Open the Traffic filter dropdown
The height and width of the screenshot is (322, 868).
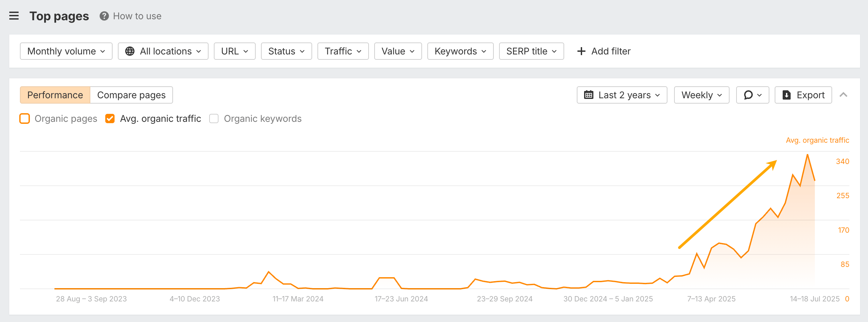[x=343, y=51]
